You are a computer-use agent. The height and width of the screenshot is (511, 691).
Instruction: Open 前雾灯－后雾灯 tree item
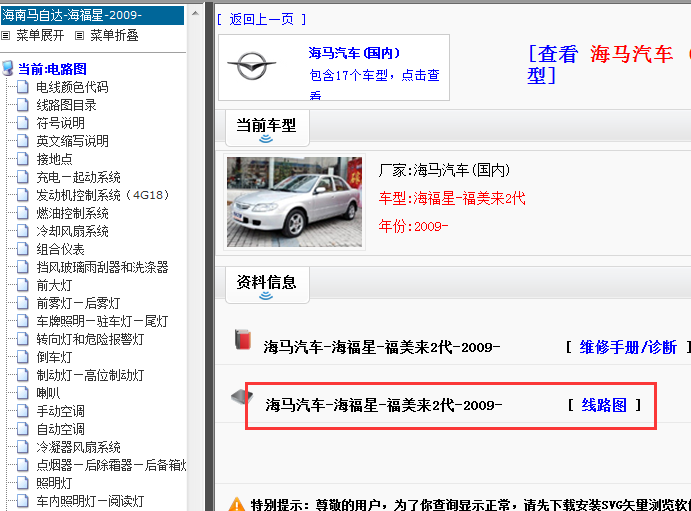(78, 303)
